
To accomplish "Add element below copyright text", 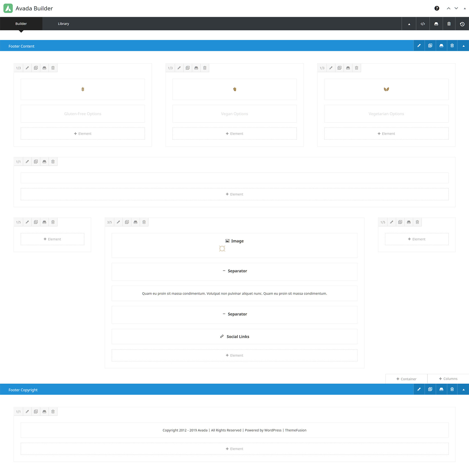I will [x=235, y=449].
